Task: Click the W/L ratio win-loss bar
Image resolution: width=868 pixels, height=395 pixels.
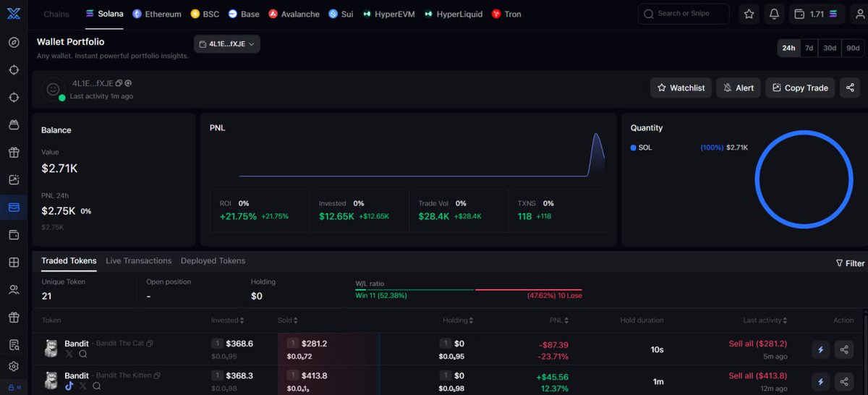Action: coord(469,289)
